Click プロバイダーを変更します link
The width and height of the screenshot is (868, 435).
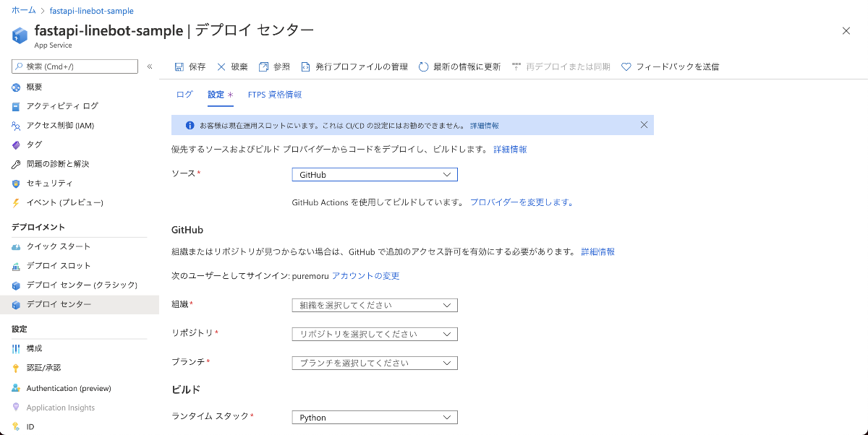[522, 202]
